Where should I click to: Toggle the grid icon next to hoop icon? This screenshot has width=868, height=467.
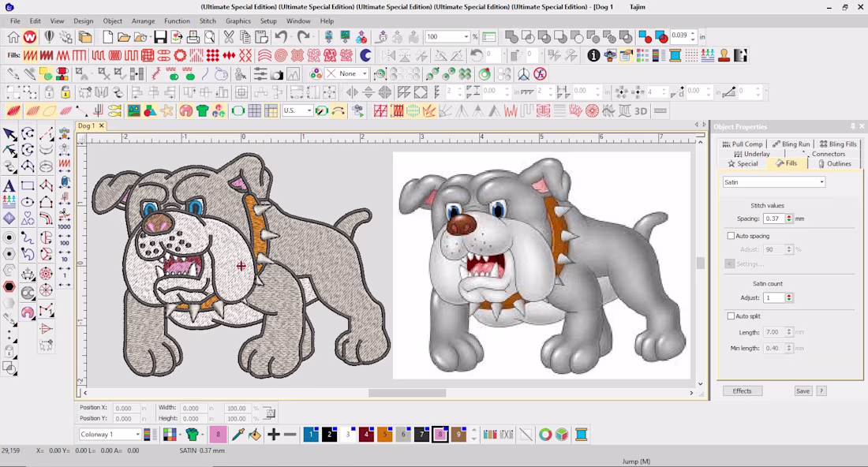point(255,111)
